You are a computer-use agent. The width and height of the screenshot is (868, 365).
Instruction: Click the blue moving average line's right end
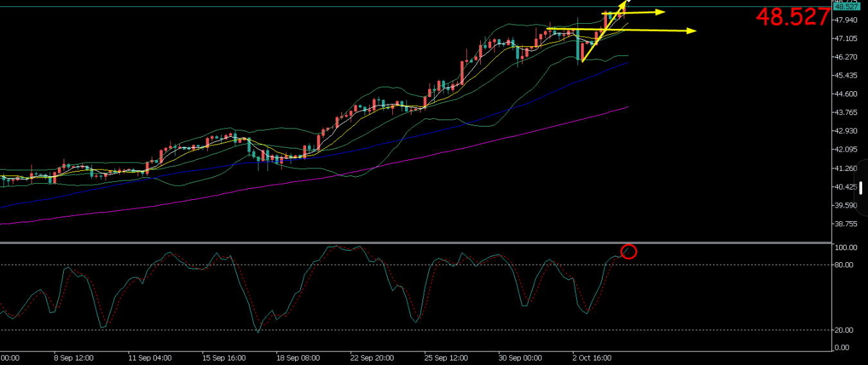click(x=626, y=63)
